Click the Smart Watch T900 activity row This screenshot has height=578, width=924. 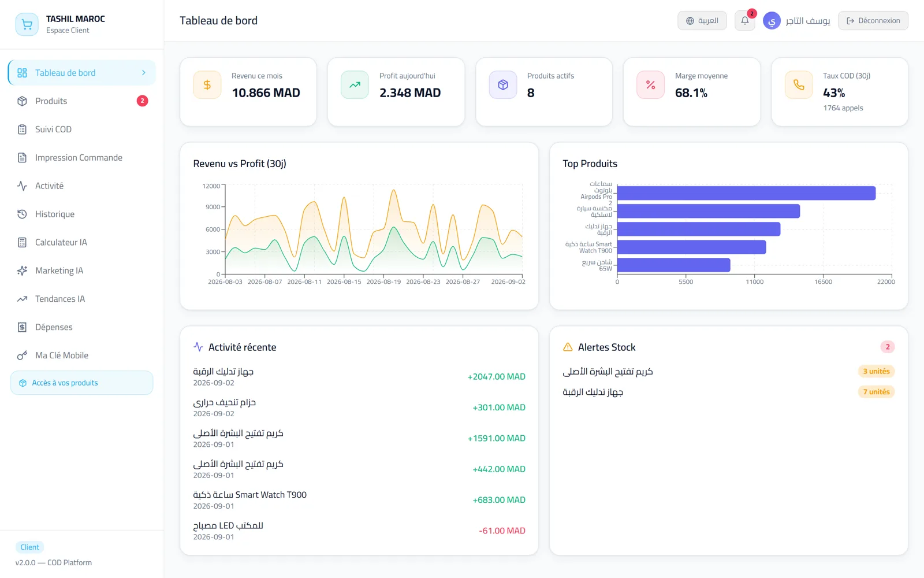pos(359,500)
